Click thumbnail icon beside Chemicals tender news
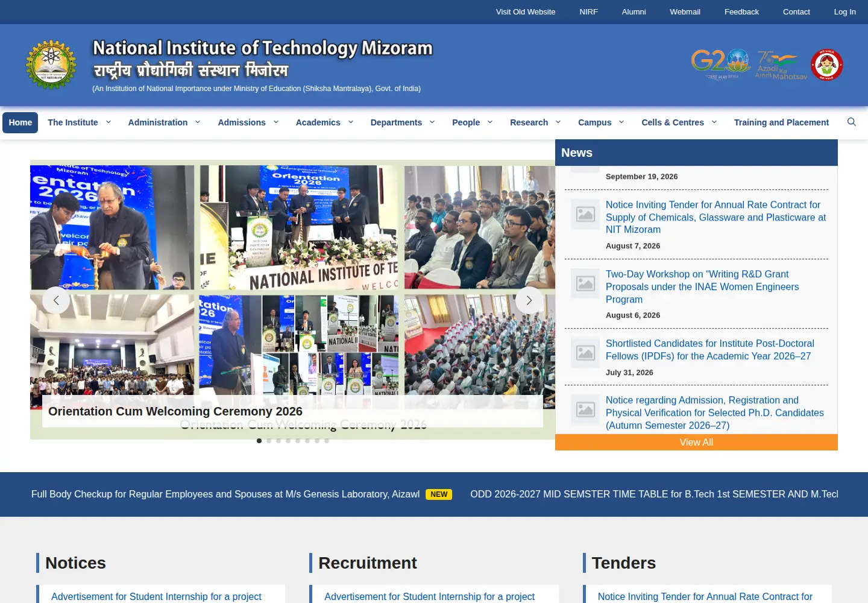This screenshot has width=868, height=603. [x=585, y=214]
